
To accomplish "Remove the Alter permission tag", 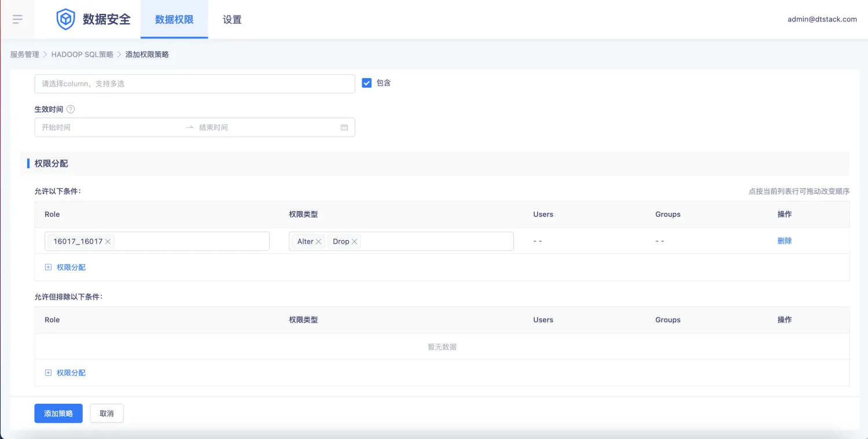I will [318, 242].
